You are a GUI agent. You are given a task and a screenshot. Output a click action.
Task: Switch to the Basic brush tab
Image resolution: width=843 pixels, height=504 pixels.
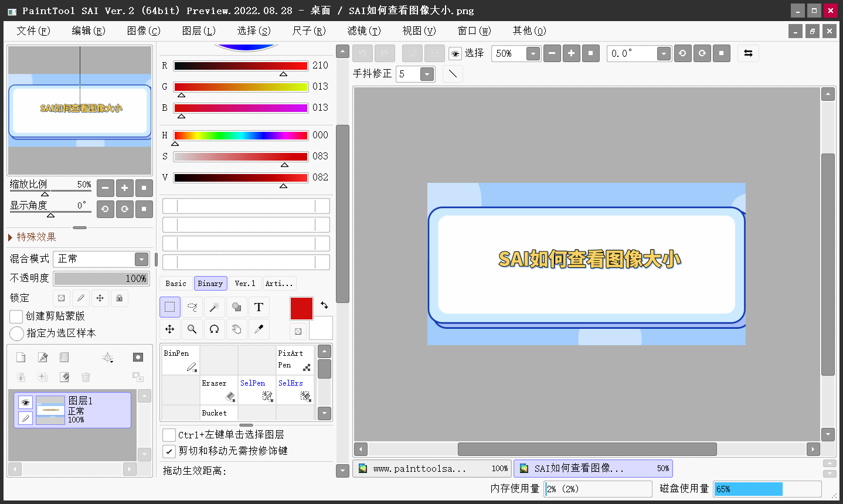pos(176,284)
